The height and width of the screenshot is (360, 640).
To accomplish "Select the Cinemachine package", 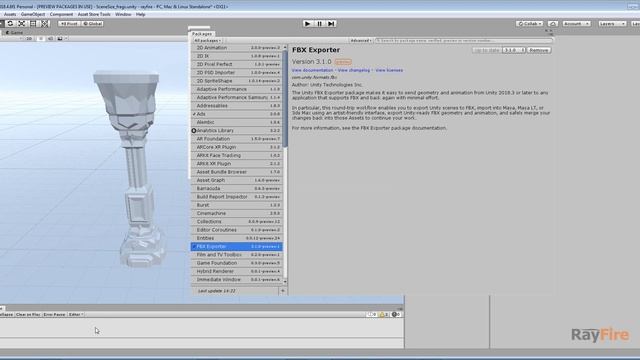I will click(236, 213).
